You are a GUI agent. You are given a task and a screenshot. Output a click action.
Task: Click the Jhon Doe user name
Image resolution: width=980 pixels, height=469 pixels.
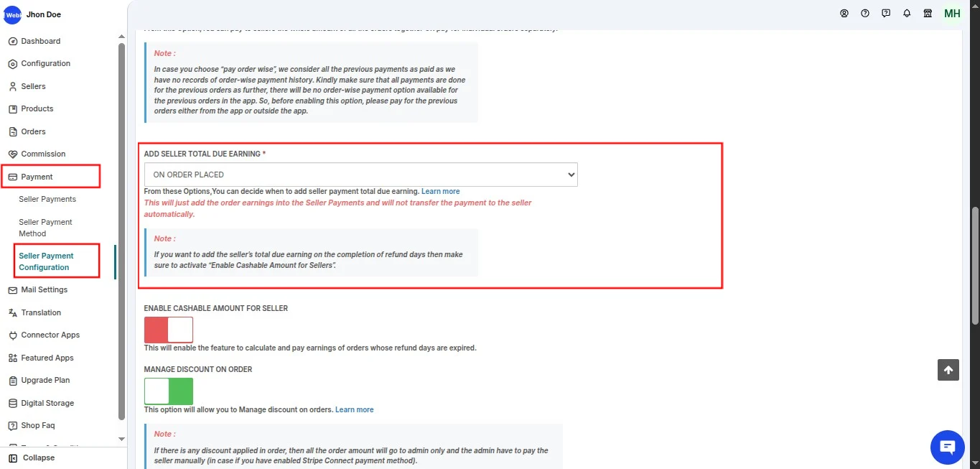click(44, 14)
